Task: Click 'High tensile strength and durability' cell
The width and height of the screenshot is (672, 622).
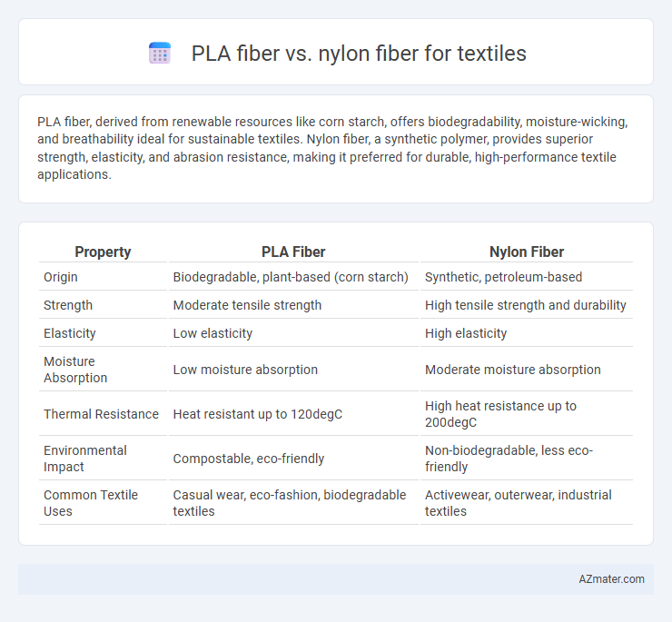Action: [526, 305]
